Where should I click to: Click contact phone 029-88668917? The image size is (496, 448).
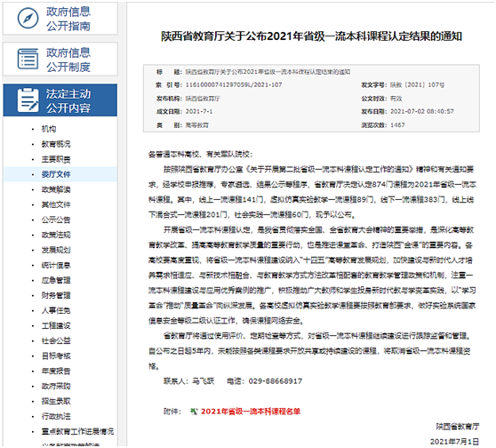tap(276, 381)
